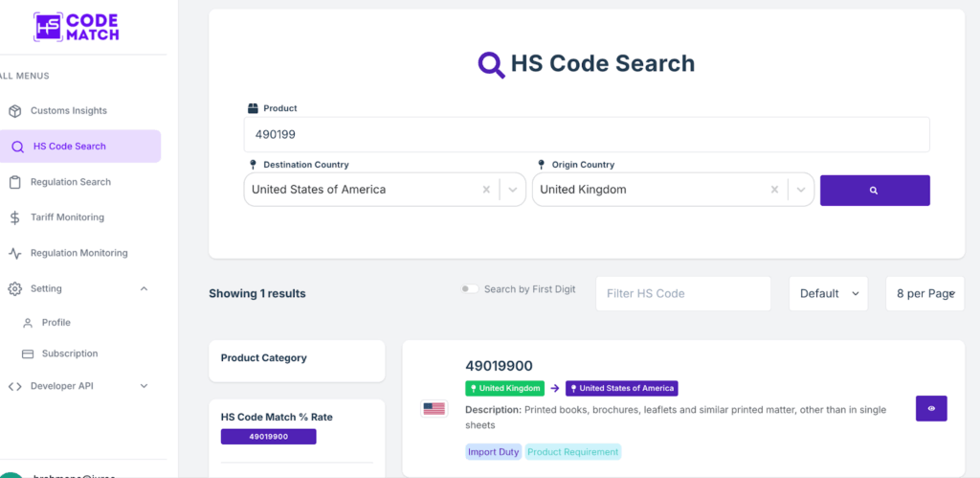Open Customs Insights from sidebar
Image resolution: width=980 pixels, height=478 pixels.
(68, 111)
